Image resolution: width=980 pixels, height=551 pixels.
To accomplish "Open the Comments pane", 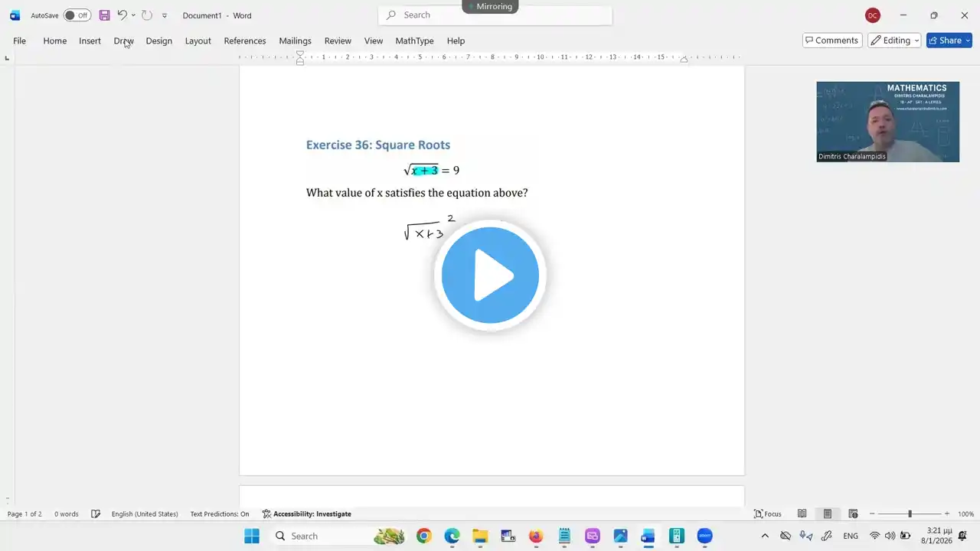I will [832, 41].
